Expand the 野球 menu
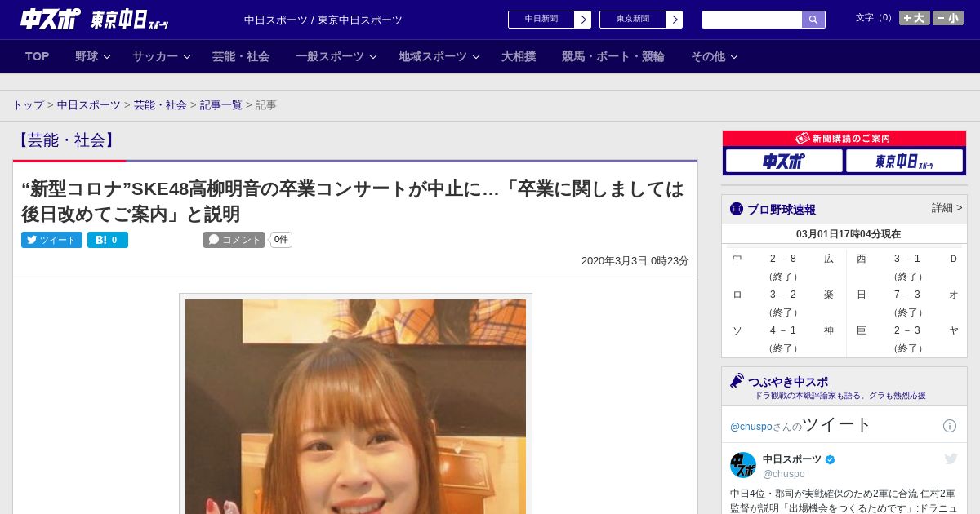 click(x=93, y=56)
